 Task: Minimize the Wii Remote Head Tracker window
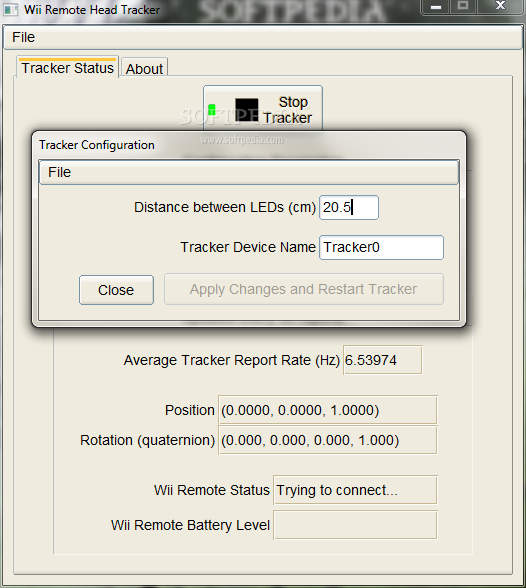coord(436,7)
